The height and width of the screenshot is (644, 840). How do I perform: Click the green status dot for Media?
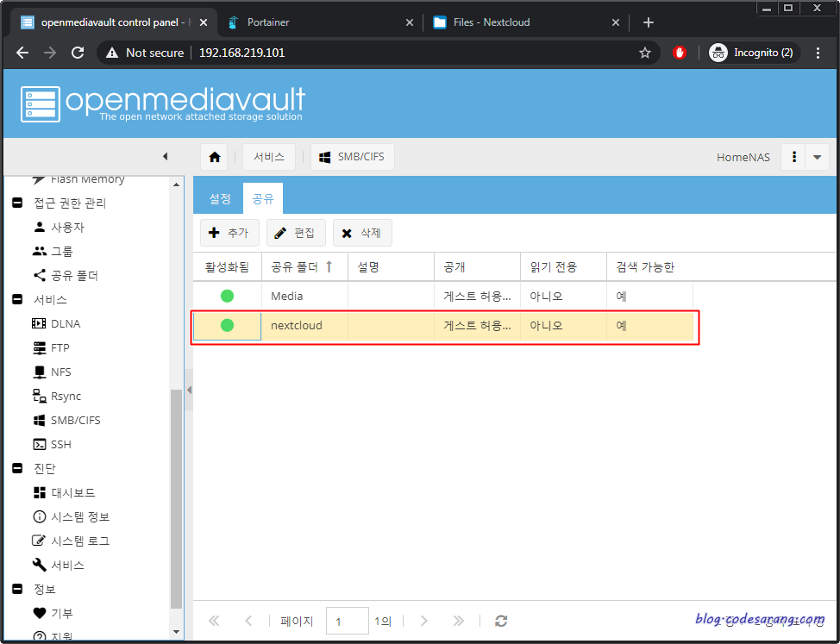tap(227, 296)
